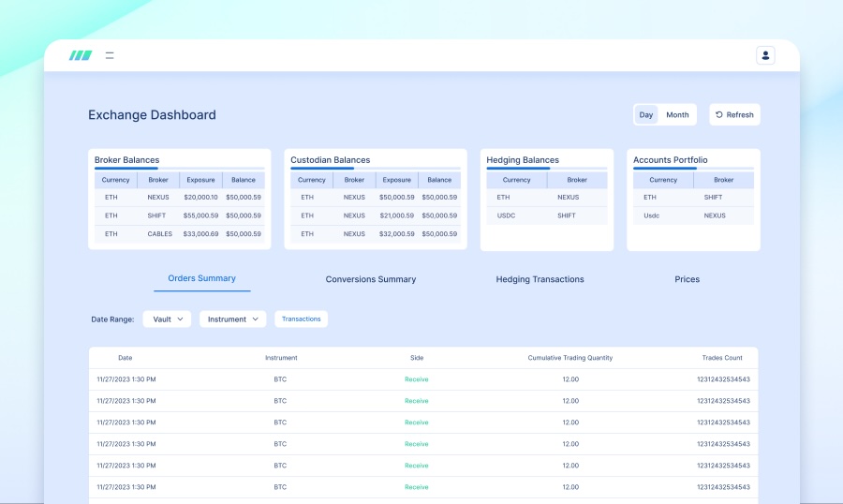The width and height of the screenshot is (843, 504).
Task: Select the Orders Summary tab
Action: [x=201, y=278]
